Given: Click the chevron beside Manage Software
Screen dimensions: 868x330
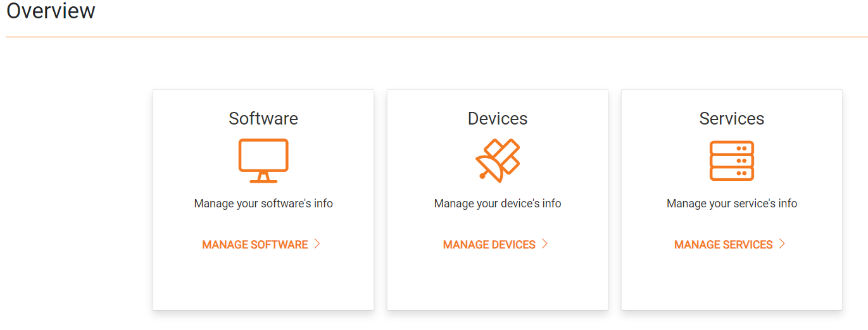Looking at the screenshot, I should click(x=317, y=244).
